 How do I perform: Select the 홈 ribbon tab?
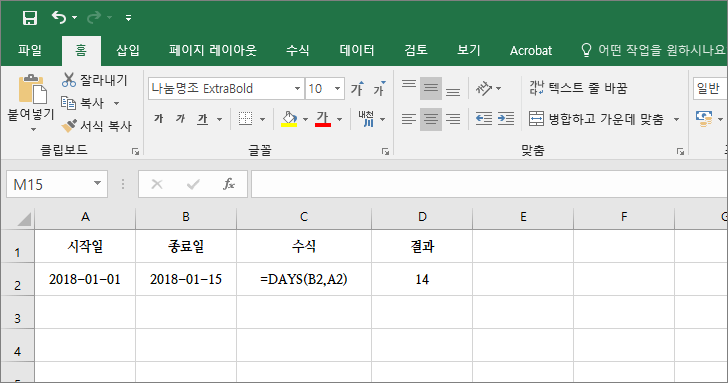(x=81, y=50)
